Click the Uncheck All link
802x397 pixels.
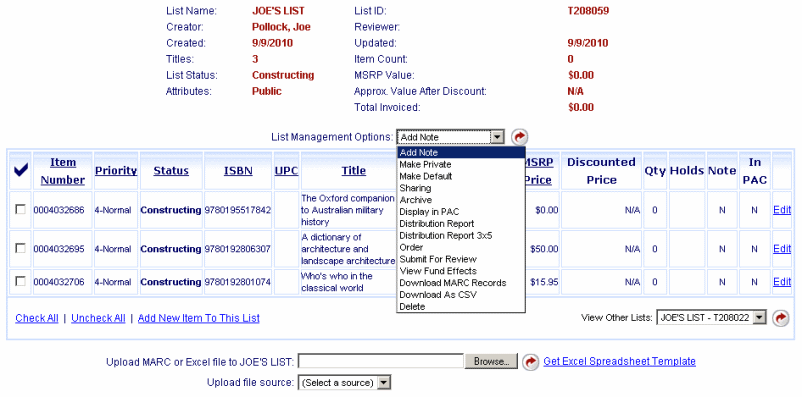click(98, 318)
